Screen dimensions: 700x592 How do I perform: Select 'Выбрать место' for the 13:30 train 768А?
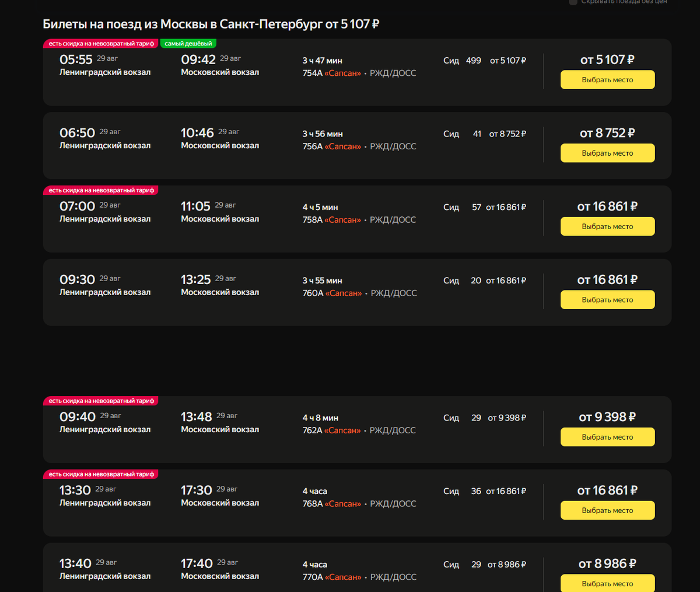607,510
